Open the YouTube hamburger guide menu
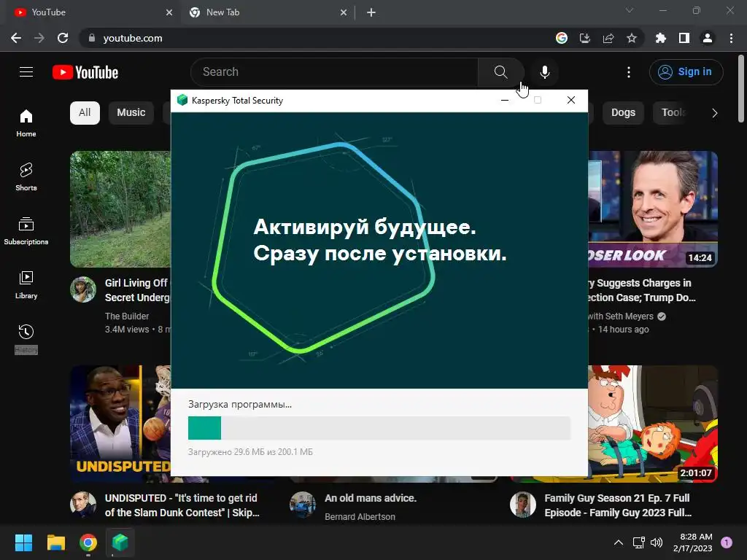 (26, 72)
